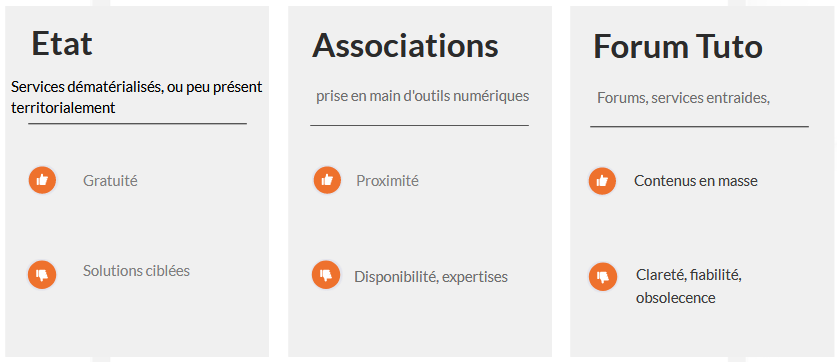The width and height of the screenshot is (837, 362).
Task: Click the Clareté, fiabilité, obsolecence text
Action: [x=689, y=287]
